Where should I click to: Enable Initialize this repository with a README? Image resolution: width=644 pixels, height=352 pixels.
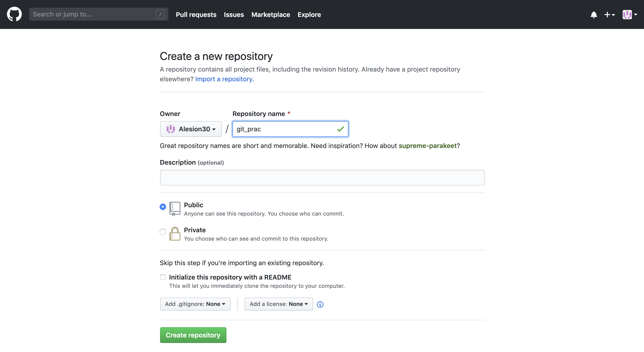tap(163, 277)
